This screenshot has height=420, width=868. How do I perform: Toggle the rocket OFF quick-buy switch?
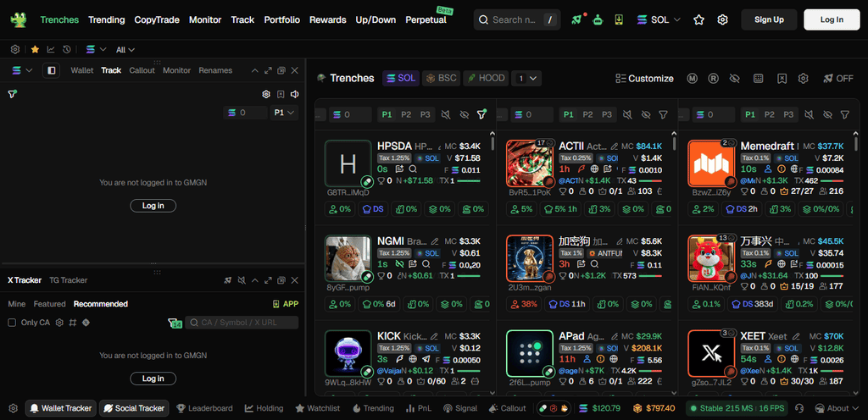[837, 79]
